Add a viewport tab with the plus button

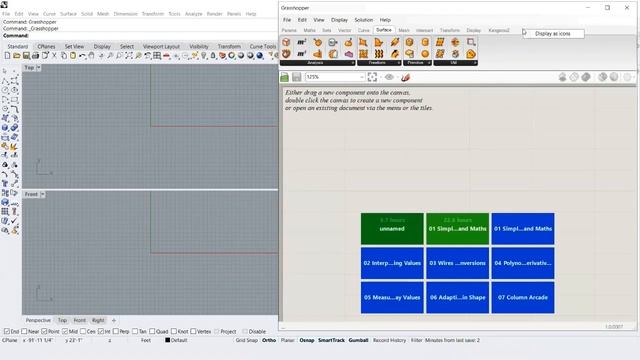click(x=114, y=320)
